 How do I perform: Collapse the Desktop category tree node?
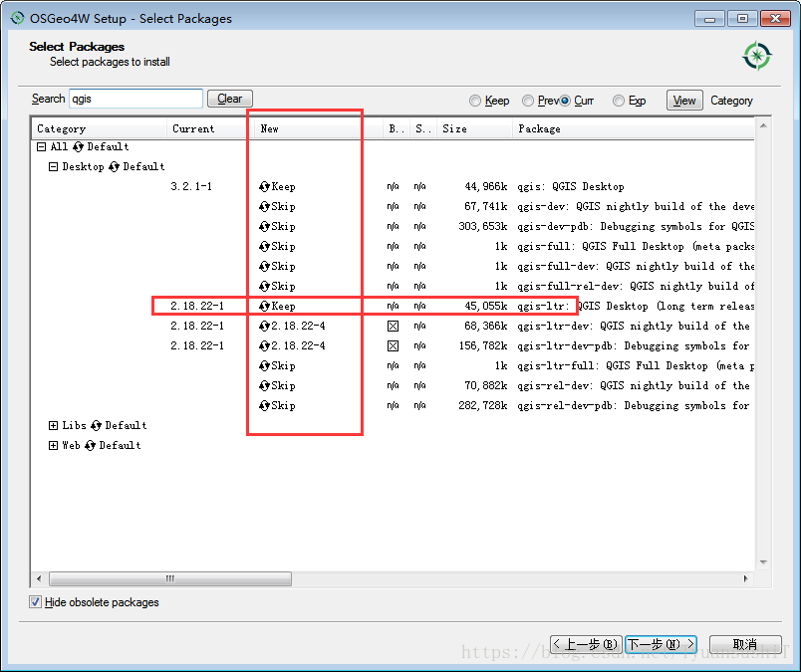(x=53, y=167)
